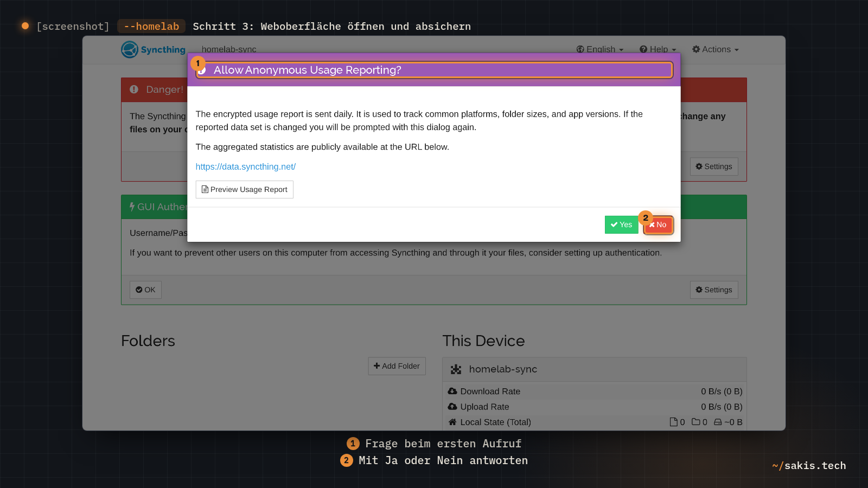Click the Upload Rate value 0 B/s
The width and height of the screenshot is (868, 488).
[x=722, y=407]
